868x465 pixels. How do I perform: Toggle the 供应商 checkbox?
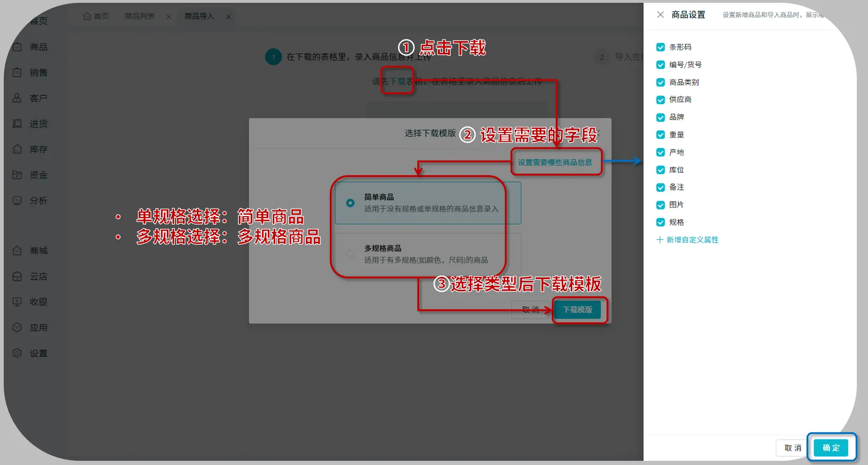tap(660, 100)
